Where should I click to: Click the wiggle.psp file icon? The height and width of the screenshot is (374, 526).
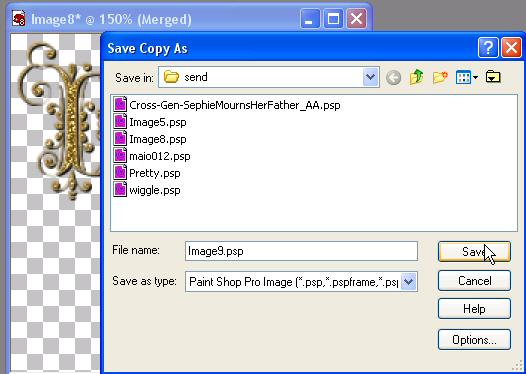[x=120, y=190]
